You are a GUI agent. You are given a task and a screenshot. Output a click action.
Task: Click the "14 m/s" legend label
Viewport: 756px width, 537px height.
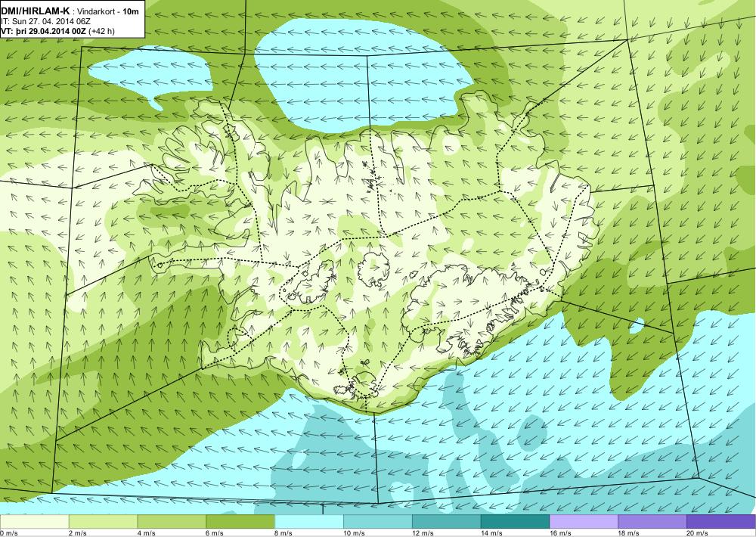[492, 533]
